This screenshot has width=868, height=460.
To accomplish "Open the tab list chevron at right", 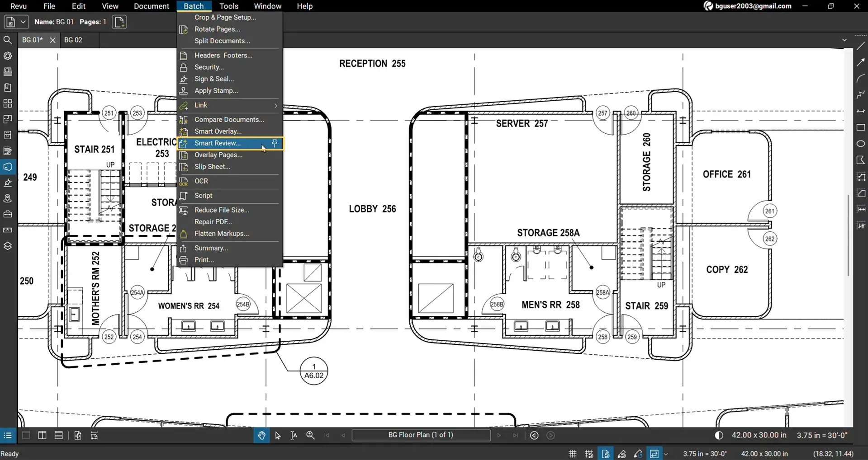I will click(844, 40).
